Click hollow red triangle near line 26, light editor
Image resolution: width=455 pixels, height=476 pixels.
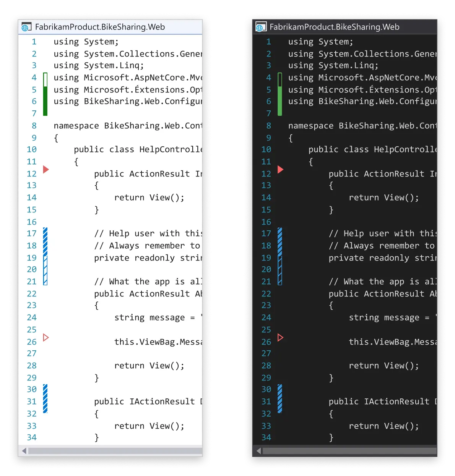point(46,337)
